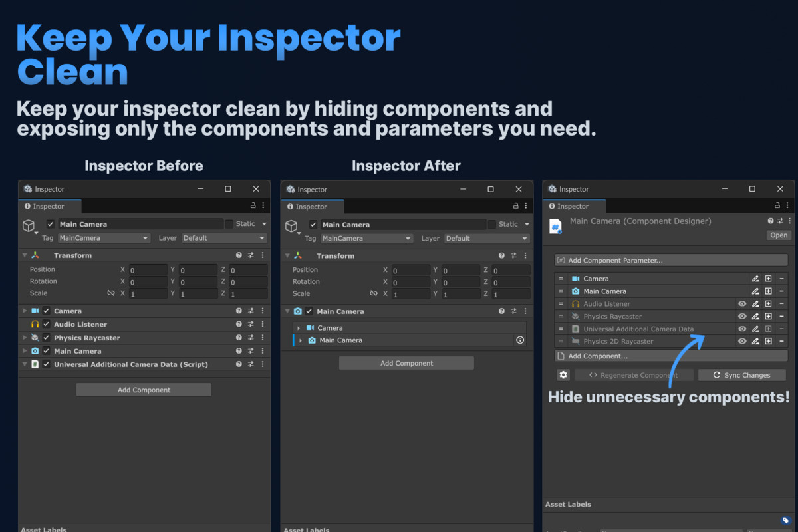Click the Add Component... button in Component Designer
The image size is (798, 532).
tap(671, 356)
